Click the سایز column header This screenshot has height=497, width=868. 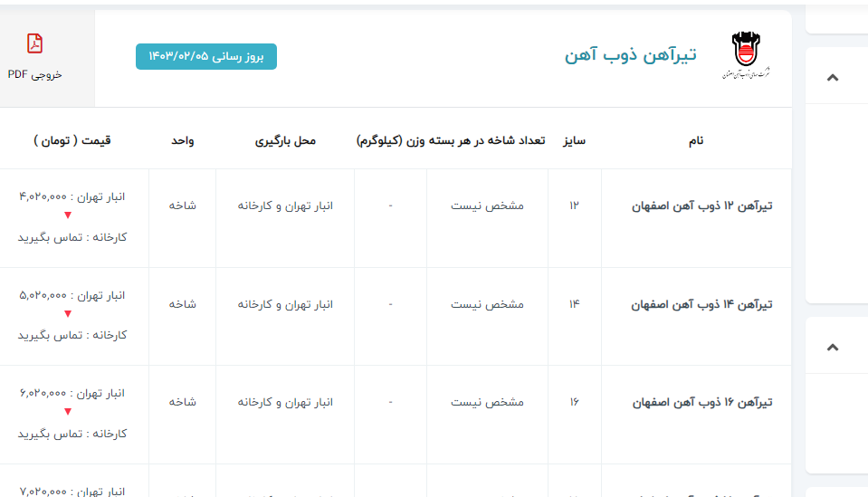coord(575,140)
